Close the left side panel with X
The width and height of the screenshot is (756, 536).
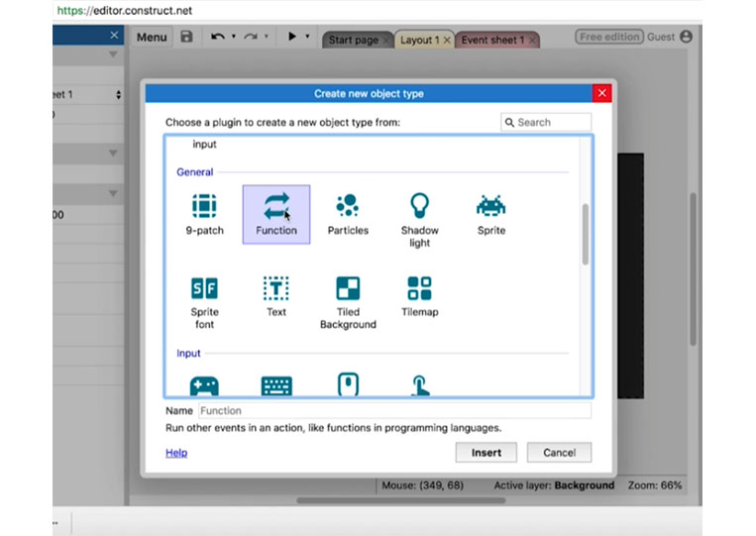coord(114,36)
